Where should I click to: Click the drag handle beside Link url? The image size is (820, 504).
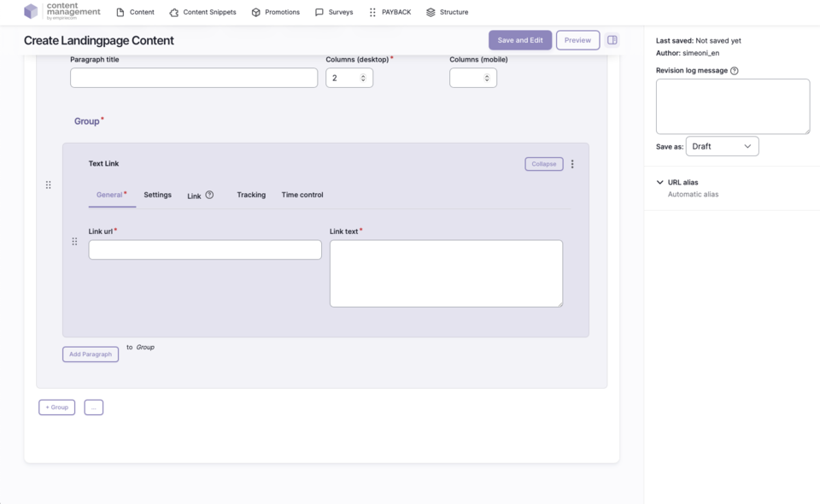pyautogui.click(x=74, y=242)
